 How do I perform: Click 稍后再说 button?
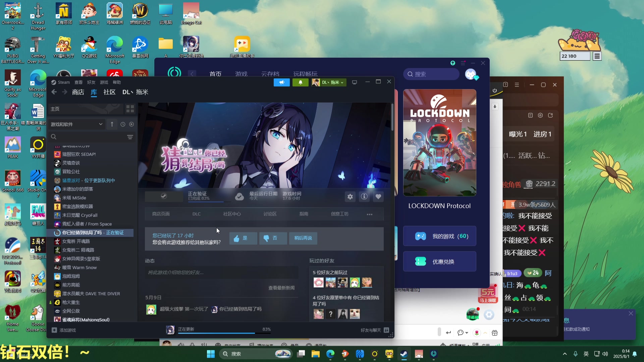(303, 238)
